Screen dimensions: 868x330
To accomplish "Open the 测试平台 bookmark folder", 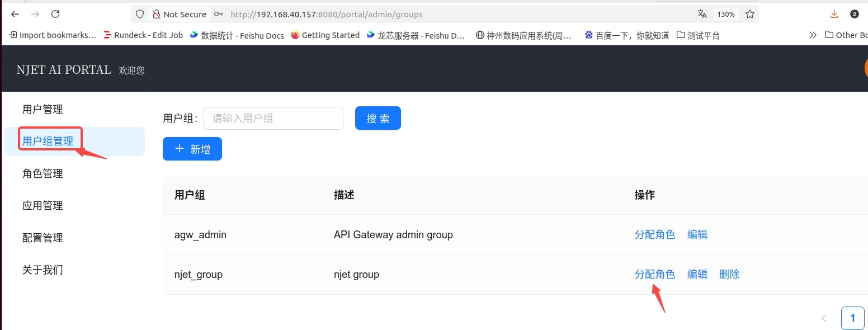I will tap(698, 35).
